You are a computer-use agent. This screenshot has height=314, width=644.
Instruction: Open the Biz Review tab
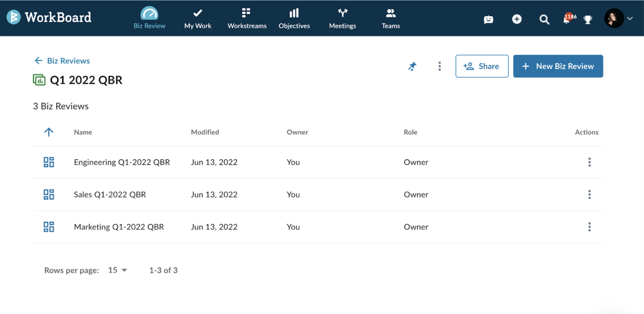click(x=149, y=18)
